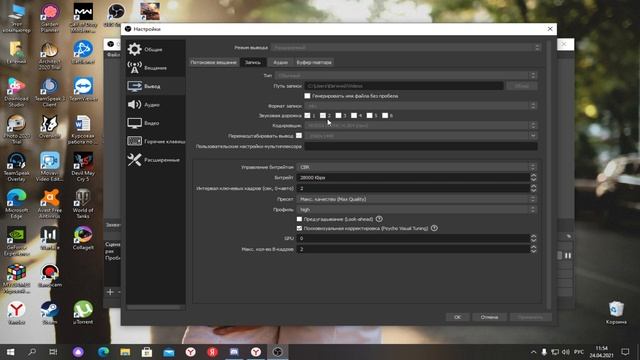This screenshot has height=360, width=640.
Task: Open the rescale output resolution dropdown
Action: 421,136
